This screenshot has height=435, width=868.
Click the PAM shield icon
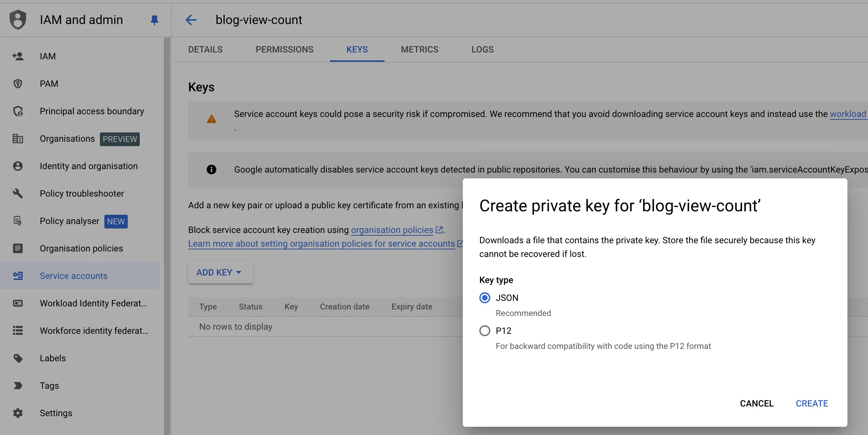coord(18,84)
